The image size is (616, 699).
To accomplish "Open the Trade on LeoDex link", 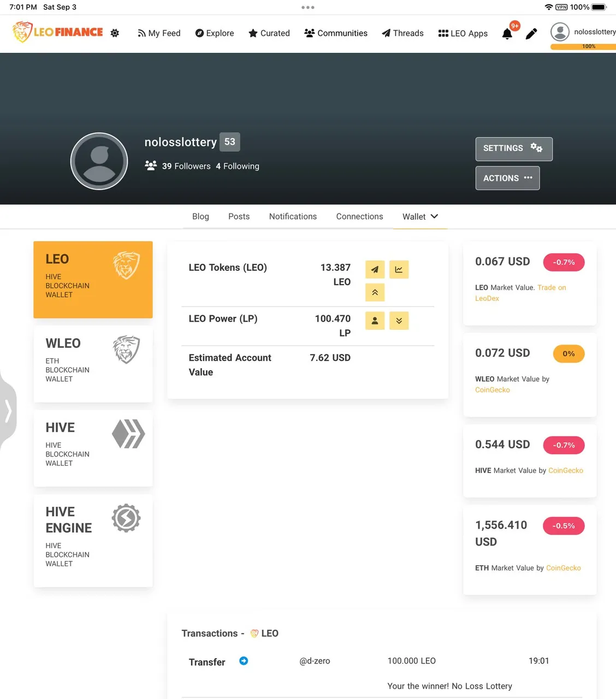I will (x=520, y=293).
